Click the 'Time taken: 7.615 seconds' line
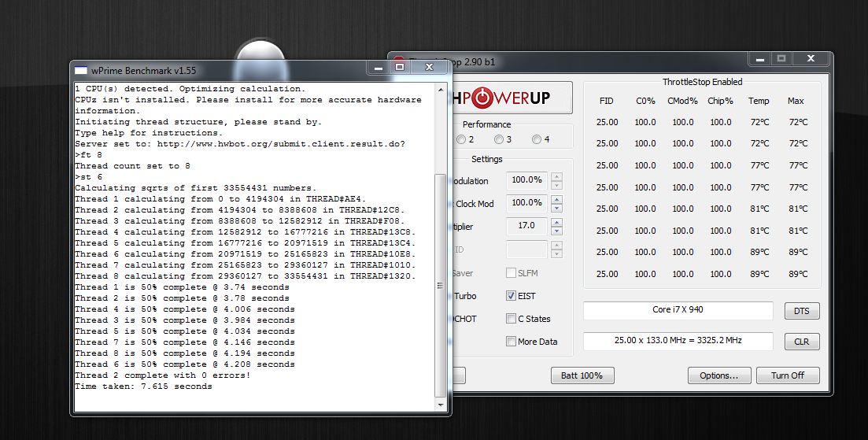Image resolution: width=868 pixels, height=440 pixels. click(x=143, y=386)
